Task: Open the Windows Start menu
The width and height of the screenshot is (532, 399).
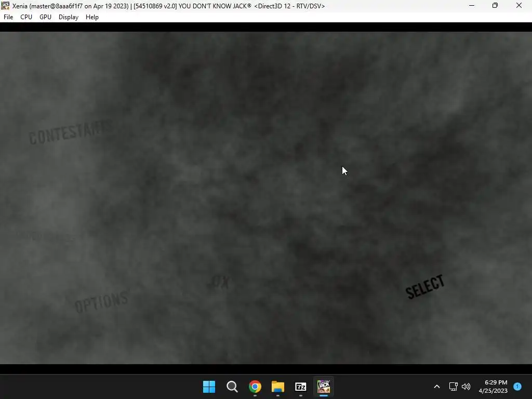Action: coord(209,387)
